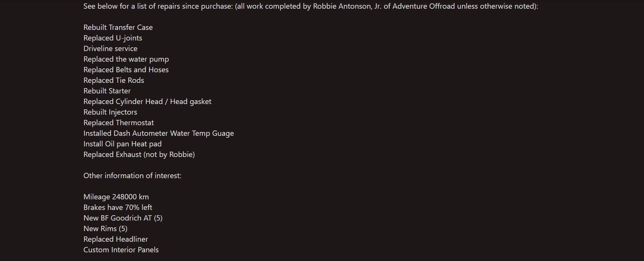This screenshot has height=261, width=644.
Task: Click the "Rebuilt Injectors" text
Action: click(110, 112)
